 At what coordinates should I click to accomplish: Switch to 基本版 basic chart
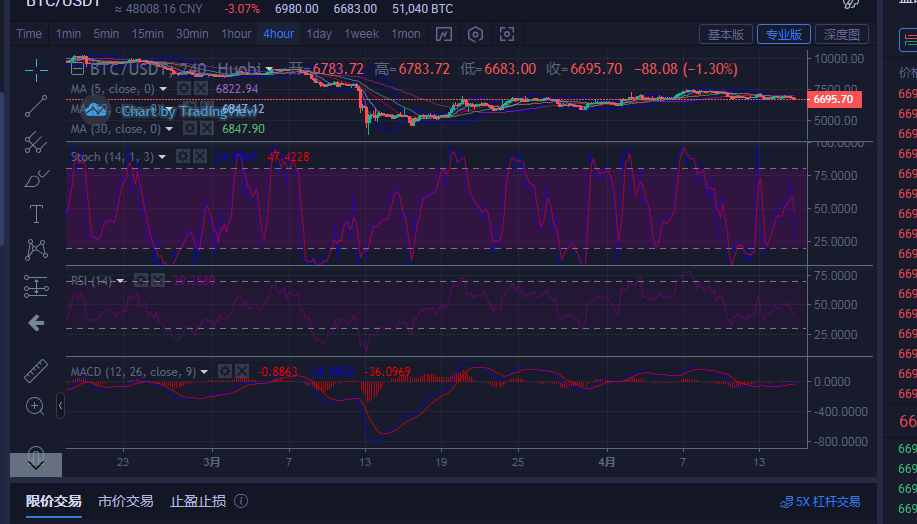click(x=725, y=35)
